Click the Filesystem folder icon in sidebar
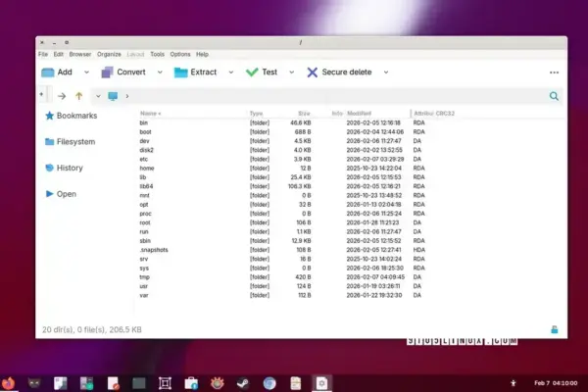 [50, 142]
